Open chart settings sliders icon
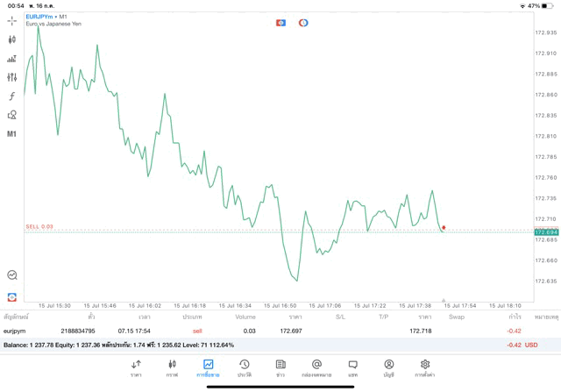This screenshot has width=561, height=392. tap(12, 77)
